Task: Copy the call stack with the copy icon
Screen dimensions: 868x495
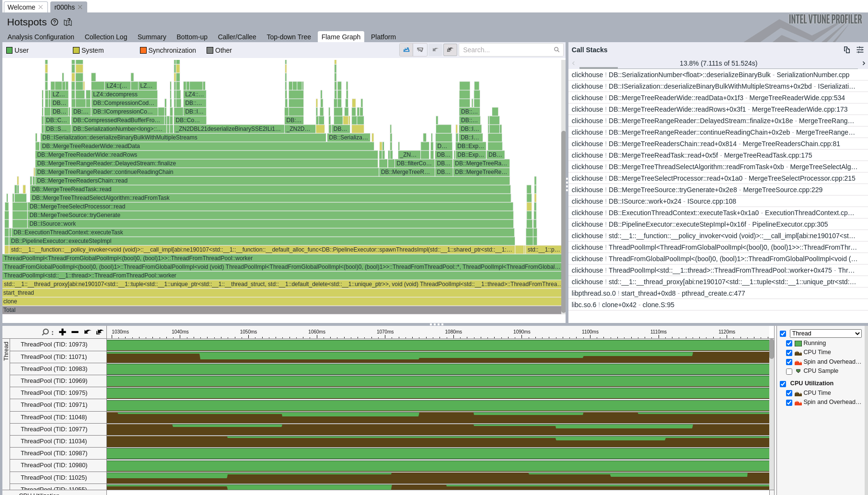Action: click(847, 50)
